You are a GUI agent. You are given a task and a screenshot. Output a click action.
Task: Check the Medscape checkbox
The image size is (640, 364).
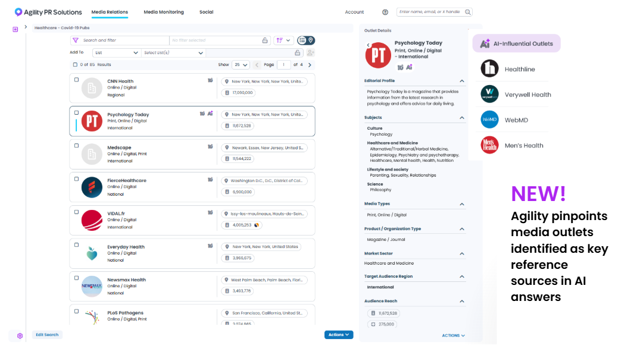[76, 146]
